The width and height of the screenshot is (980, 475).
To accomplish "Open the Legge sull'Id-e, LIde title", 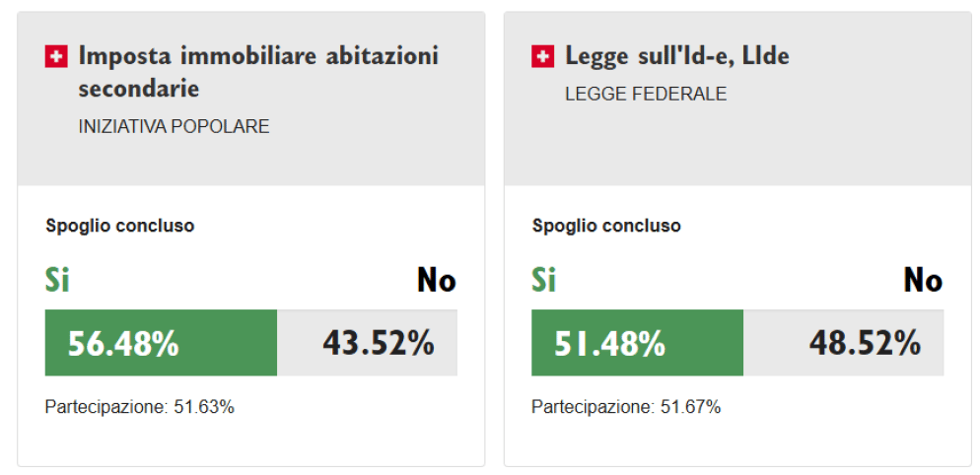I will coord(677,56).
